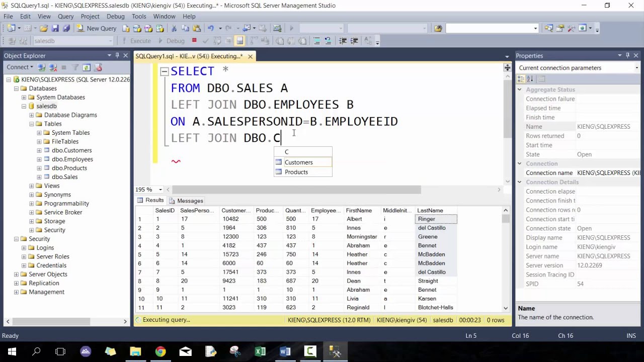The width and height of the screenshot is (644, 362).
Task: Select the dbo.Sales table in the tree
Action: 64,177
